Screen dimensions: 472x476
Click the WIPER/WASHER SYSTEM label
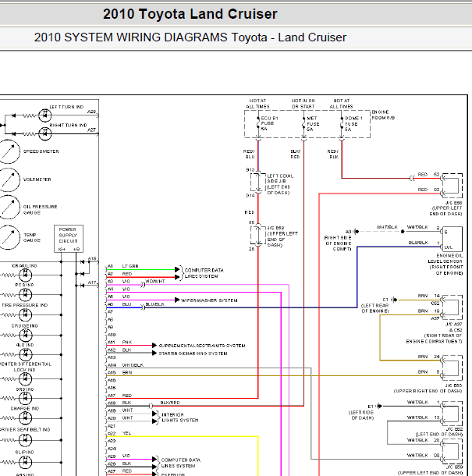pos(209,300)
